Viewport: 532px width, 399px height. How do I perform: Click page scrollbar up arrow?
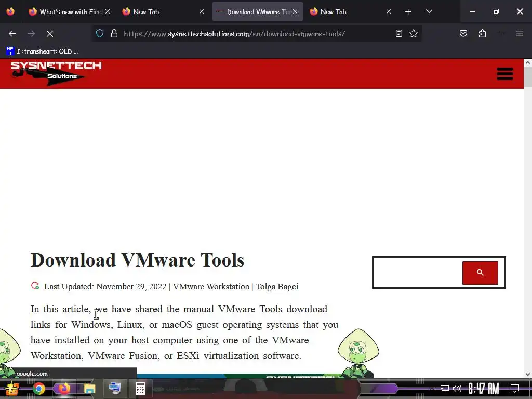coord(528,62)
